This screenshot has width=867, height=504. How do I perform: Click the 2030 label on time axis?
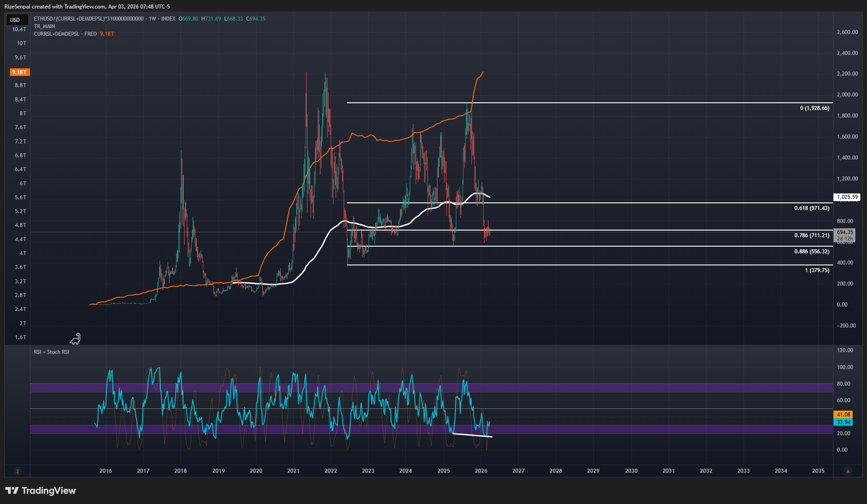click(631, 471)
